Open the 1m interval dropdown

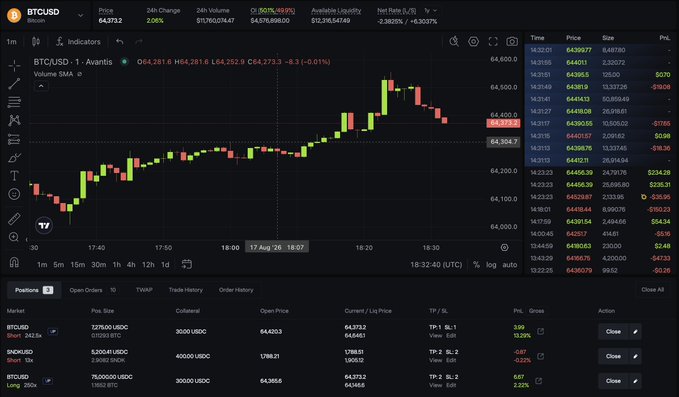tap(12, 42)
